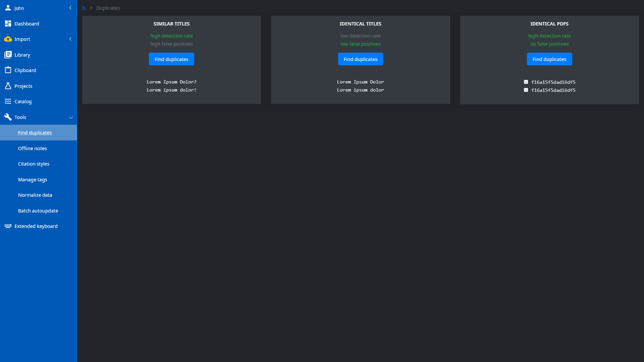Viewport: 644px width, 362px height.
Task: Find duplicates under Identical PDFs
Action: click(x=549, y=59)
